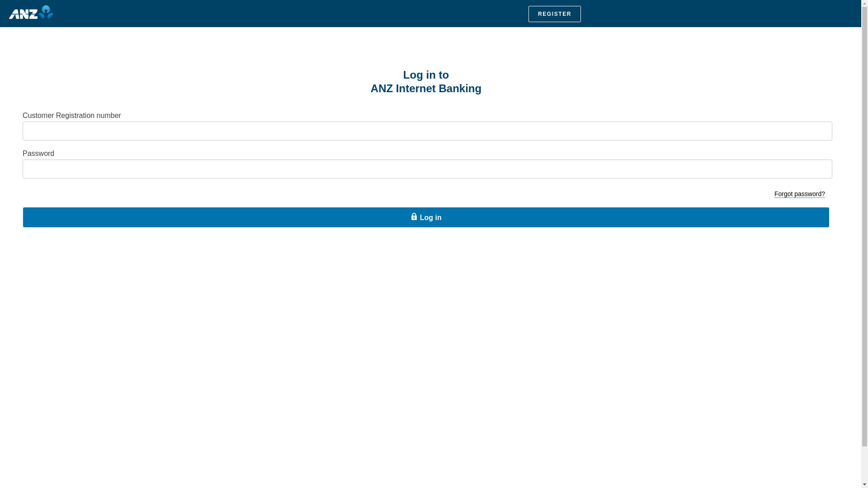Screen dimensions: 868x488
Task: Open the Forgot password? link
Action: (x=799, y=194)
